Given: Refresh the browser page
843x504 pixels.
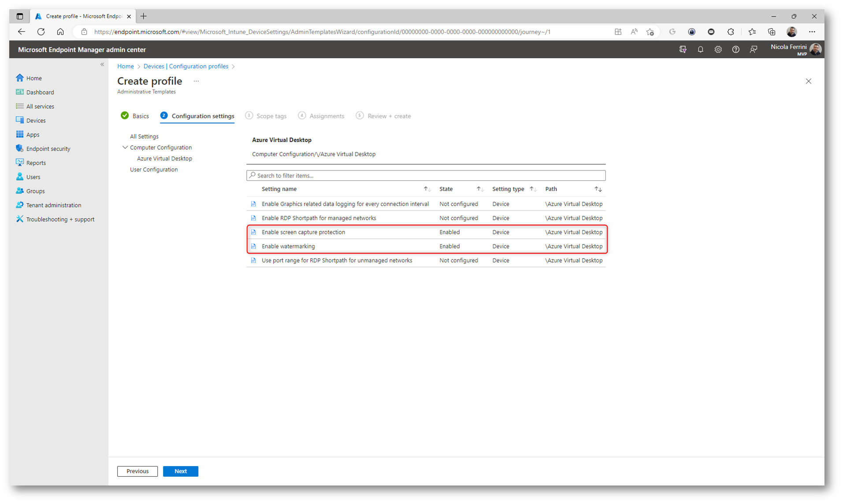Looking at the screenshot, I should [41, 32].
